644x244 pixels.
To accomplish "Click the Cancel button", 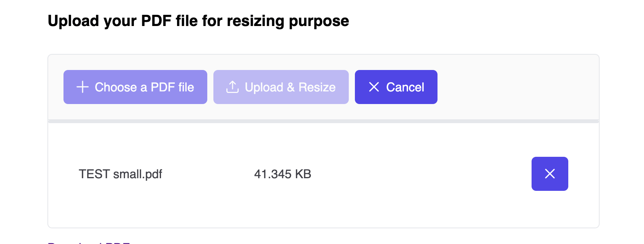I will click(x=396, y=87).
